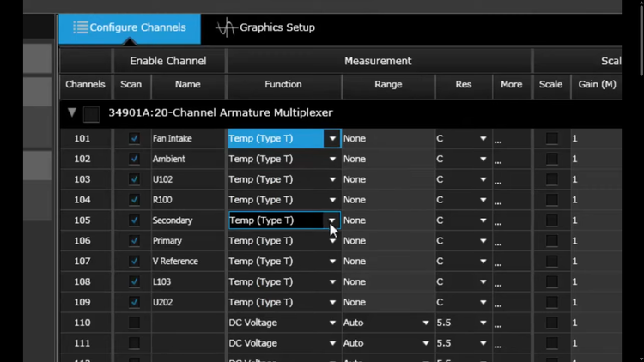This screenshot has height=362, width=644.
Task: Uncheck scan for channel 101 Fan Intake
Action: point(134,138)
